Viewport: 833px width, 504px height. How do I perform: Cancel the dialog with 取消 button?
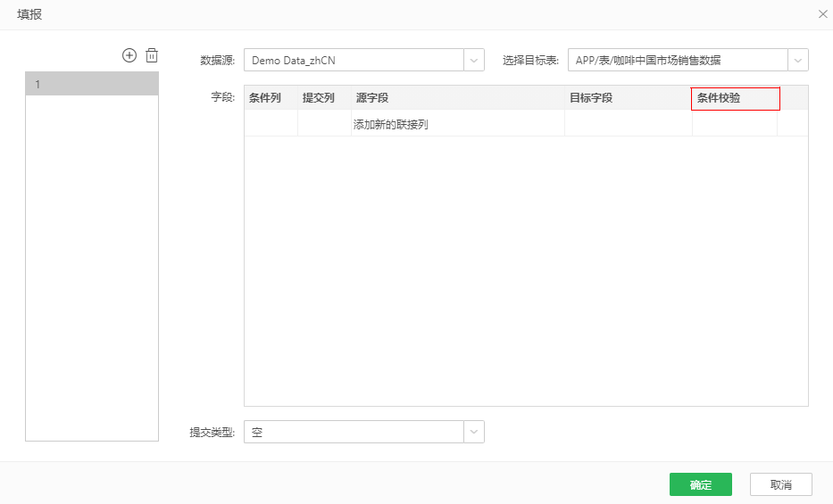781,484
